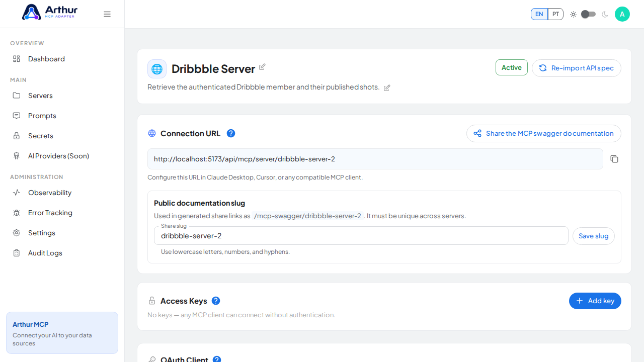This screenshot has height=362, width=644.
Task: Open the Secrets section
Action: click(62, 136)
